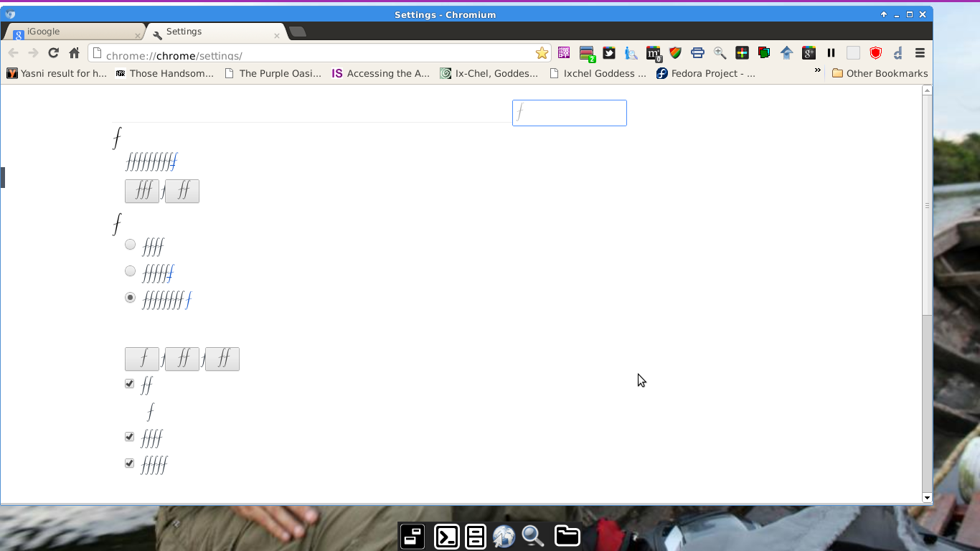Open the Yasni result bookmark

tap(57, 73)
